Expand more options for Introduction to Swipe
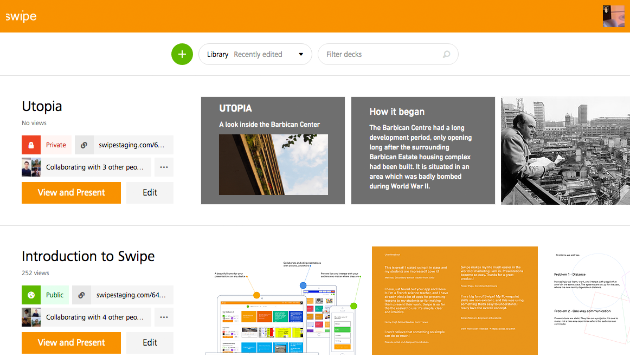Screen dimensions: 630x364 [164, 317]
